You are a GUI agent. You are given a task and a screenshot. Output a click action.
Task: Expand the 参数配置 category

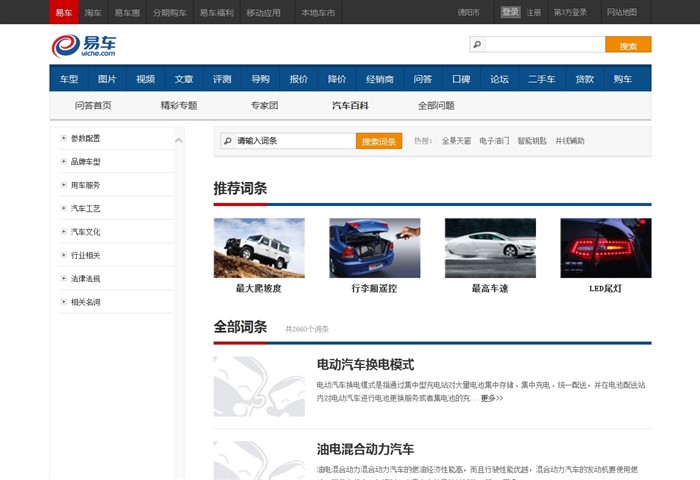[x=63, y=138]
